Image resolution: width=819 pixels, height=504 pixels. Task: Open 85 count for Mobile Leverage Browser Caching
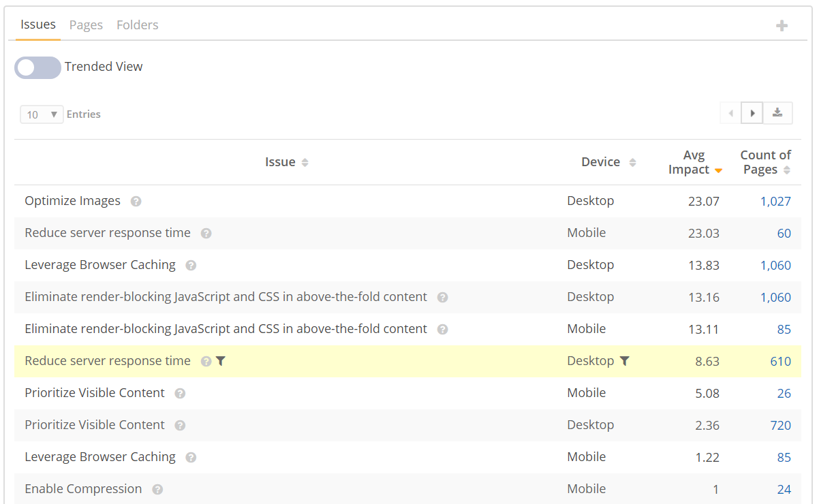(x=784, y=458)
